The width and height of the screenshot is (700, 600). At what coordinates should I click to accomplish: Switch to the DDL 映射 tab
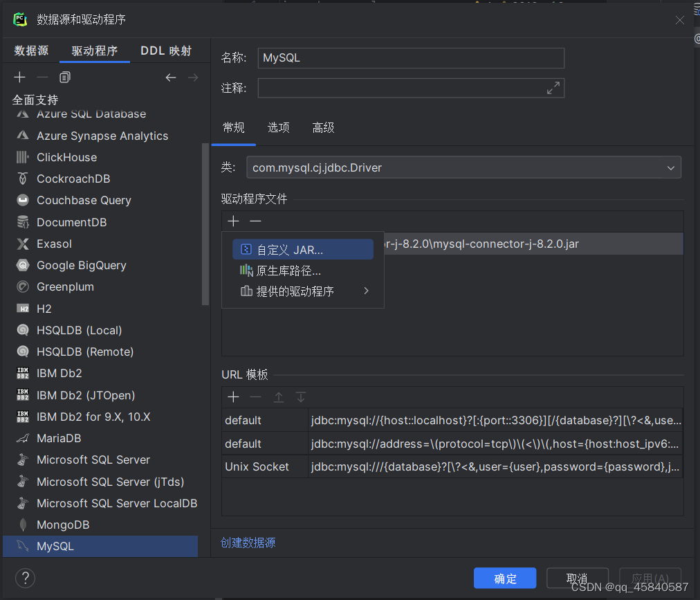coord(166,51)
